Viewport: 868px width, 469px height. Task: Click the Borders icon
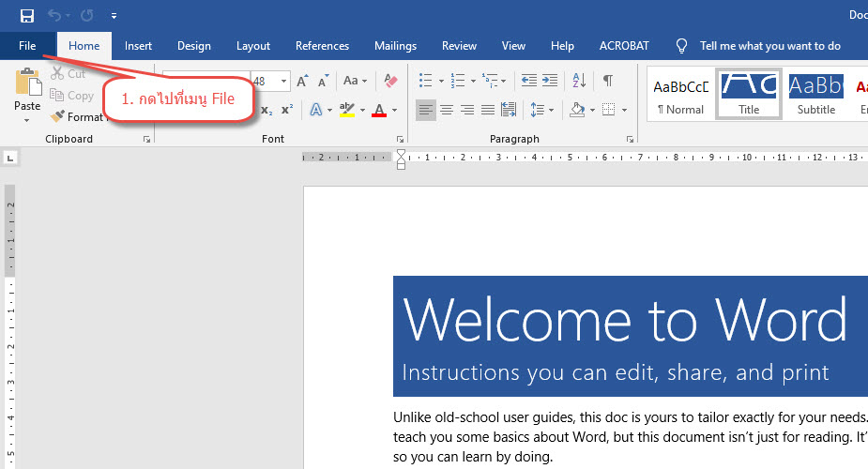(x=608, y=110)
